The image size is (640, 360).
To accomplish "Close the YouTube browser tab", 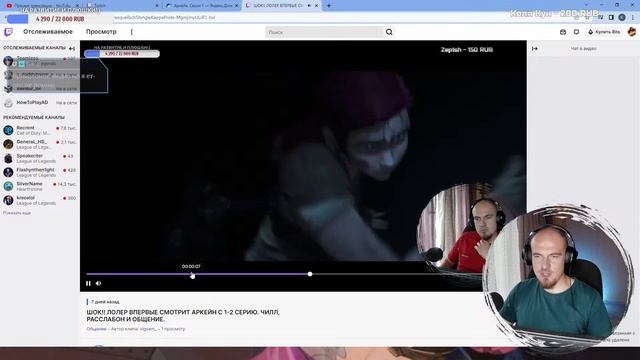I will pos(77,6).
